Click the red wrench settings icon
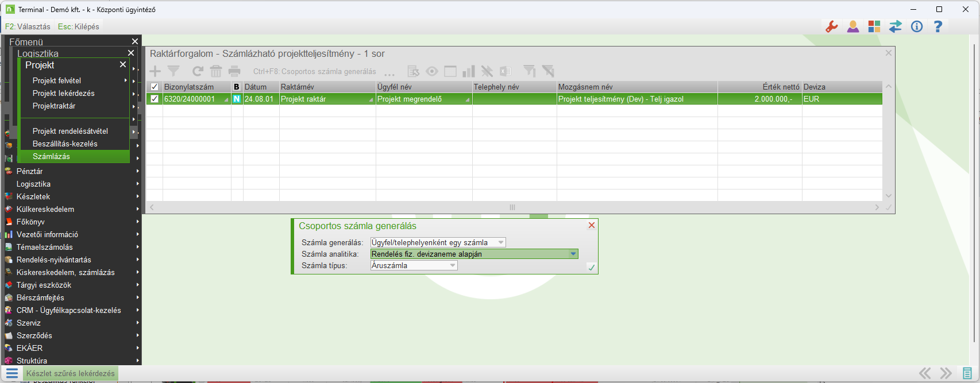The image size is (980, 383). [831, 26]
